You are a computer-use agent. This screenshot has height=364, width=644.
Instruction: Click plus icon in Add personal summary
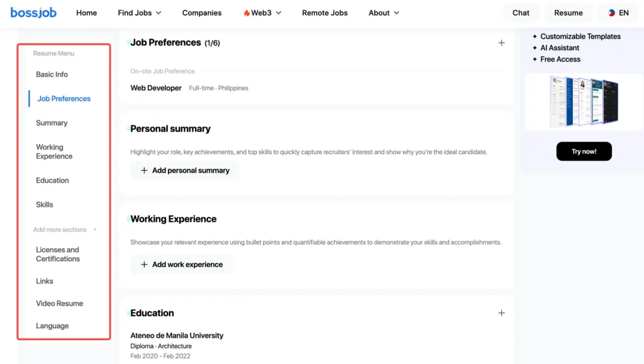[x=144, y=170]
